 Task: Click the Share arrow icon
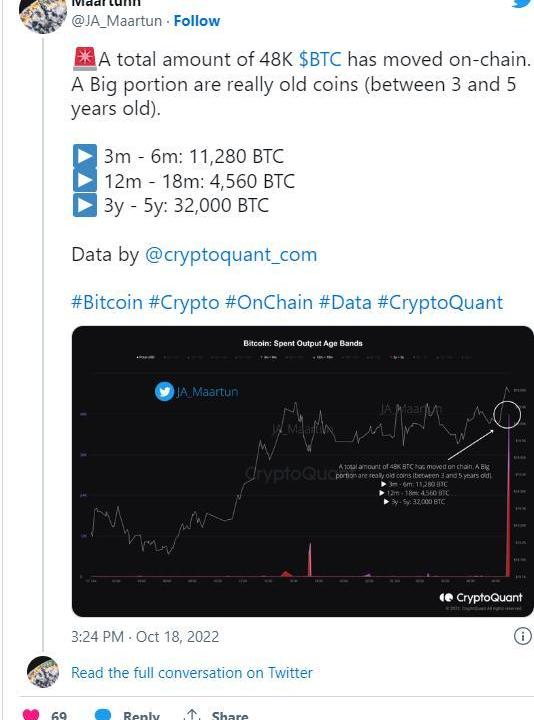(x=191, y=715)
